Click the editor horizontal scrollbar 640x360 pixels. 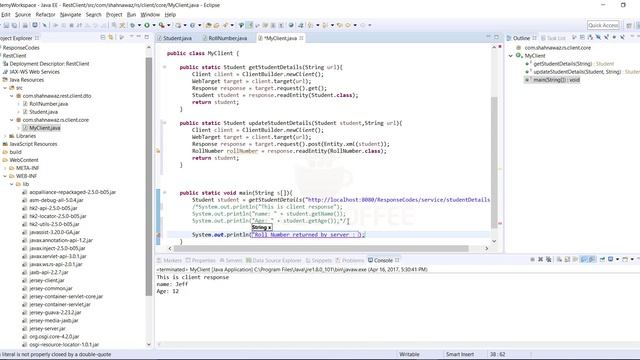(x=321, y=248)
